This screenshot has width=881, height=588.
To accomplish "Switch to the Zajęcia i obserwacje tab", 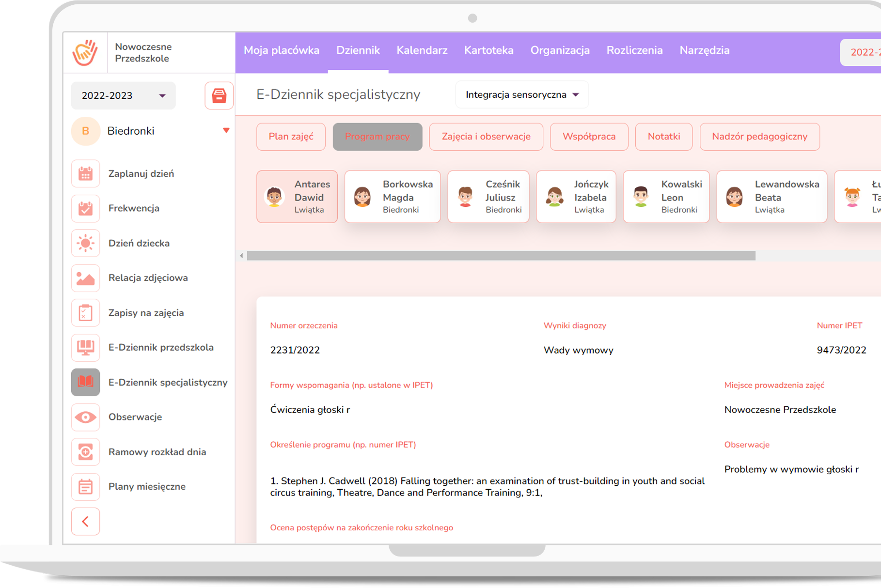I will (x=486, y=137).
